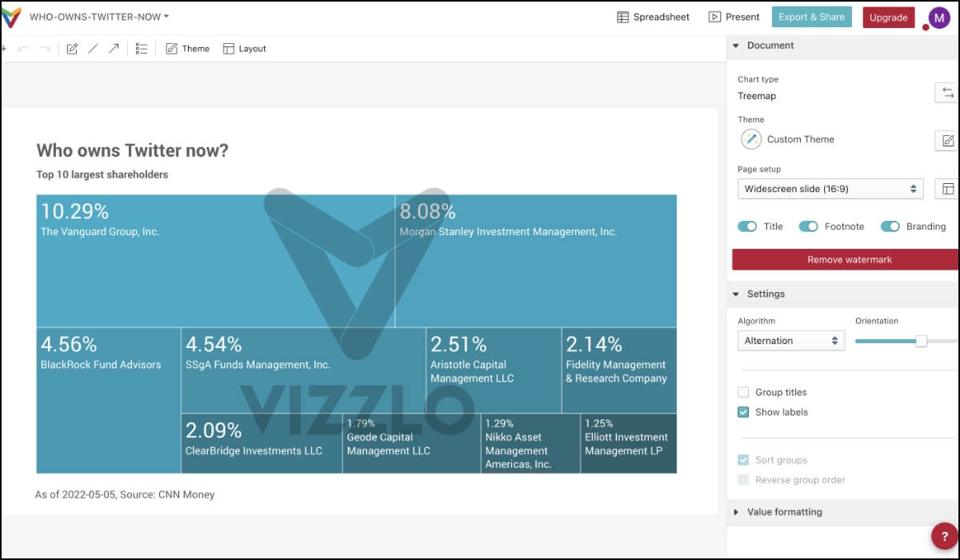
Task: Select the BlackRock Fund Advisors 4.56% tile
Action: point(109,400)
